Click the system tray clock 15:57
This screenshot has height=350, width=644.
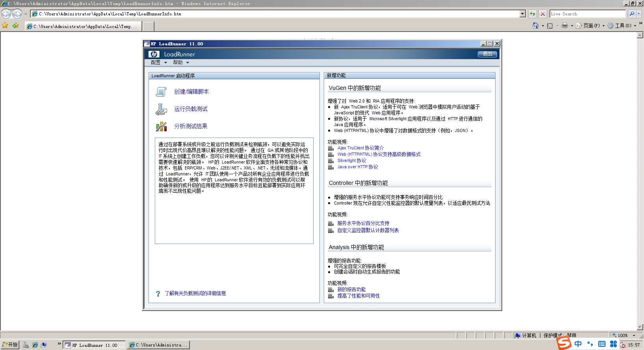point(634,345)
